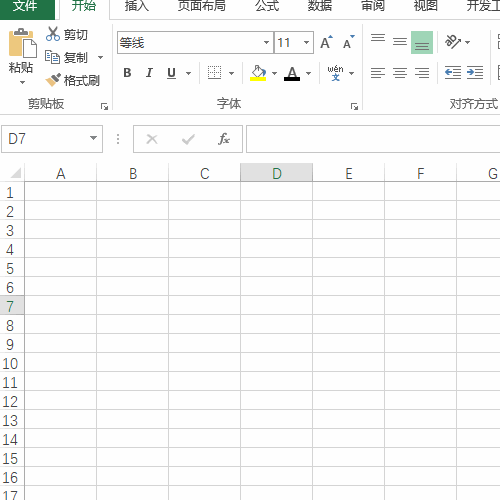Toggle italic formatting (I)
Viewport: 500px width, 500px height.
point(149,73)
